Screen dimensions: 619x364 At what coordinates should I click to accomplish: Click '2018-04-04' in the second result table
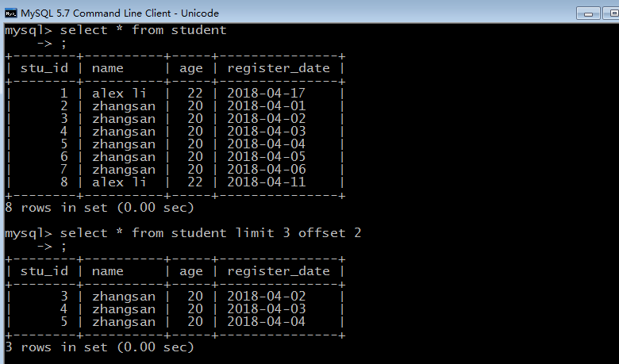coord(266,321)
